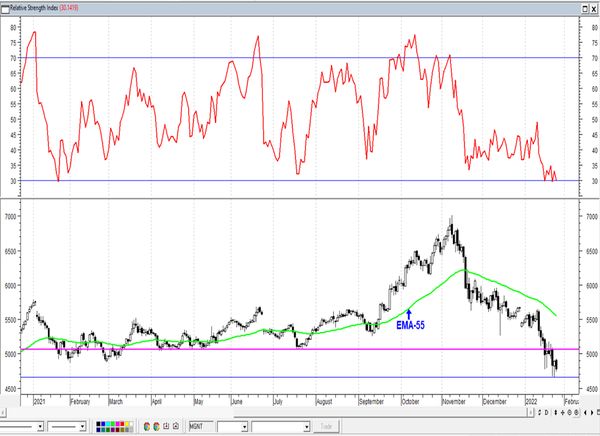The image size is (600, 436).
Task: Click the Relative Strength Index window icon
Action: click(6, 6)
